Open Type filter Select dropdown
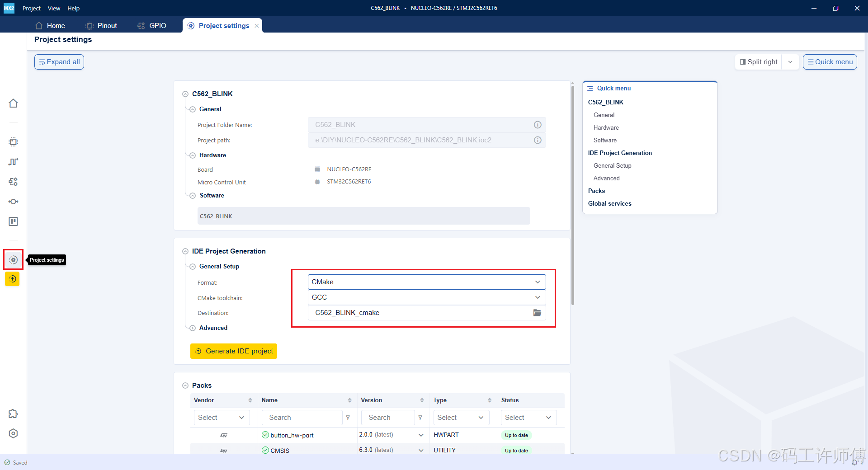The height and width of the screenshot is (470, 868). pos(461,418)
